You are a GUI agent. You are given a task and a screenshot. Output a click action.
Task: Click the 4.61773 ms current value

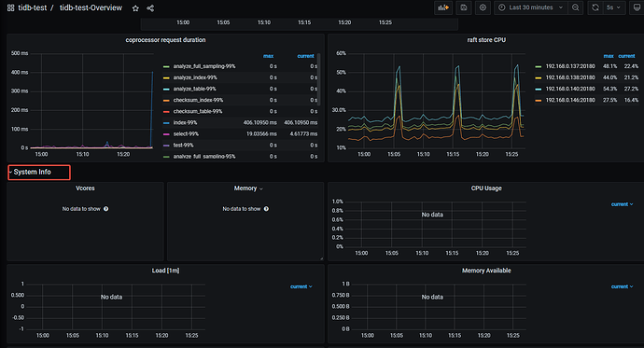click(x=303, y=134)
